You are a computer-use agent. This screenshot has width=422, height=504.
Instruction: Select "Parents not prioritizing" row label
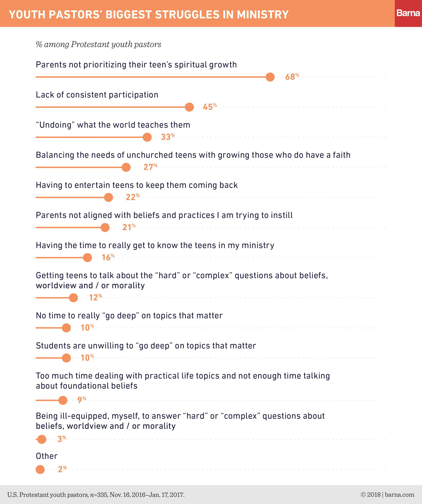pyautogui.click(x=136, y=65)
